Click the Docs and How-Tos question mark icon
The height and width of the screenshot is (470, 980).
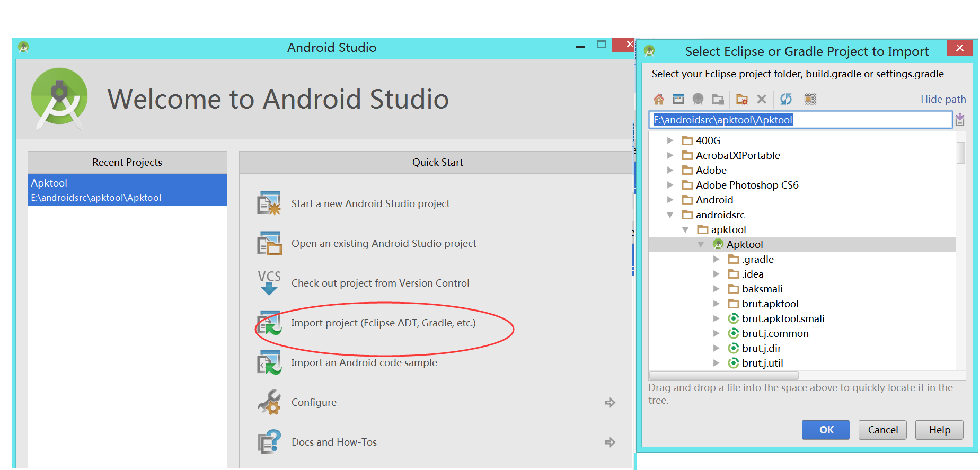(x=269, y=442)
